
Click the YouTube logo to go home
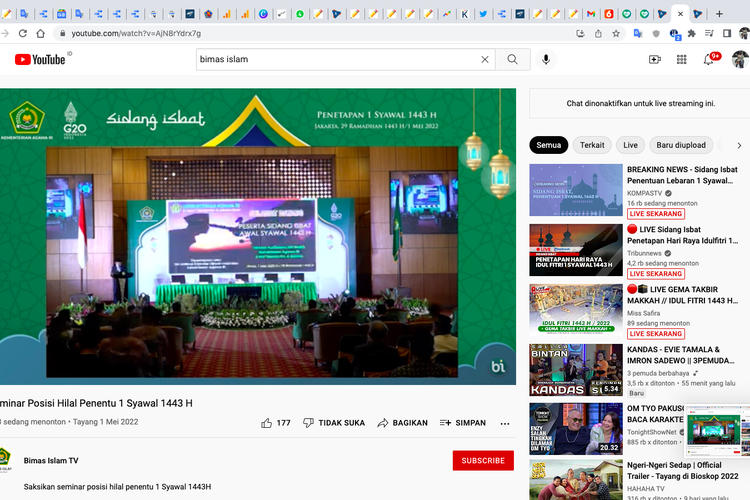(40, 60)
